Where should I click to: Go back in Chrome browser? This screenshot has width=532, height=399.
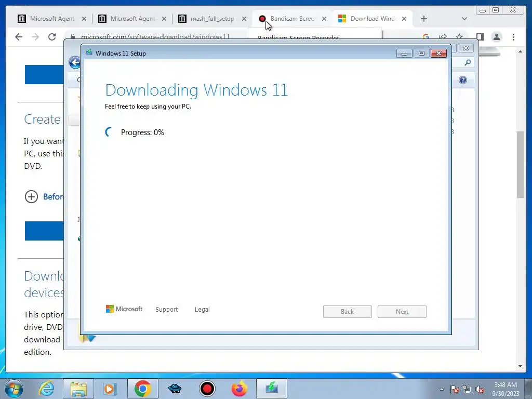tap(19, 37)
